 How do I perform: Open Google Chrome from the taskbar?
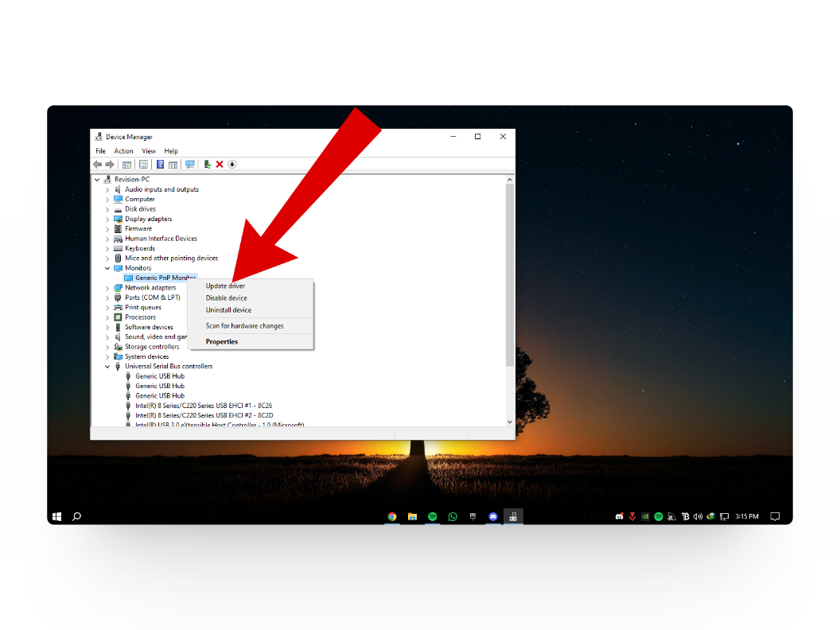click(x=392, y=516)
